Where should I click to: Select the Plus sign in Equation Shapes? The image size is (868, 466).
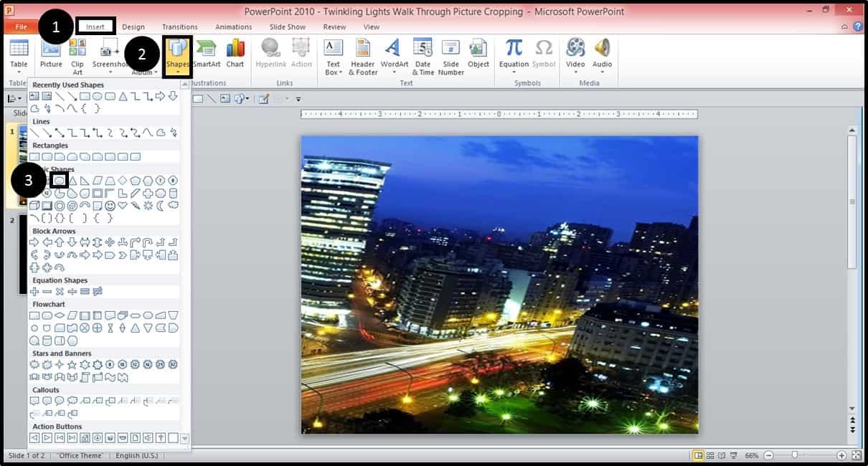click(x=34, y=291)
